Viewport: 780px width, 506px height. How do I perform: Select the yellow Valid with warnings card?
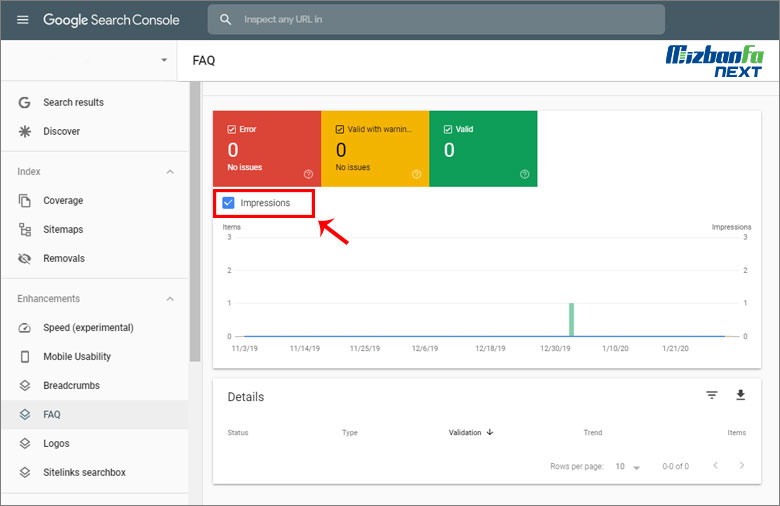(375, 149)
